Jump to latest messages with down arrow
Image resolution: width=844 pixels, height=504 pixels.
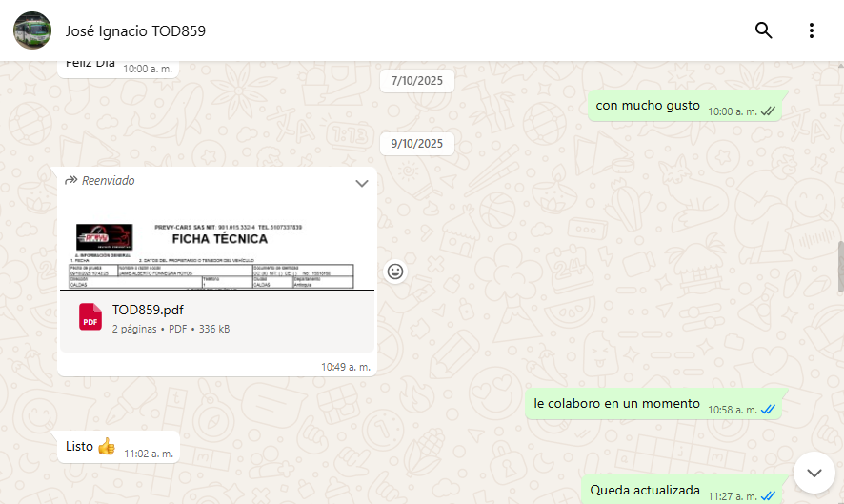814,473
